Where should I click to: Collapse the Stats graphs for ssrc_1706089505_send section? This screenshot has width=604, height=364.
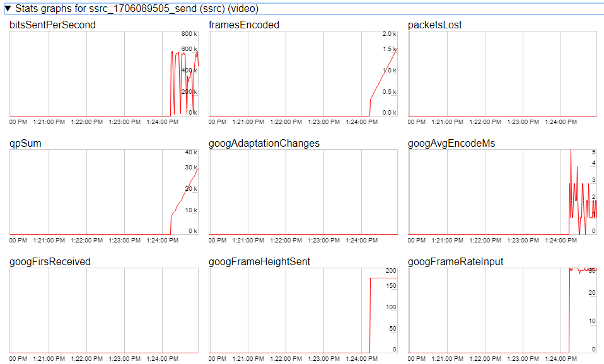8,9
